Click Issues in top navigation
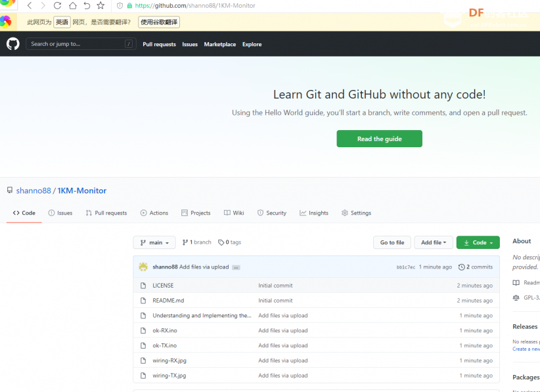This screenshot has width=540, height=392. [x=190, y=44]
